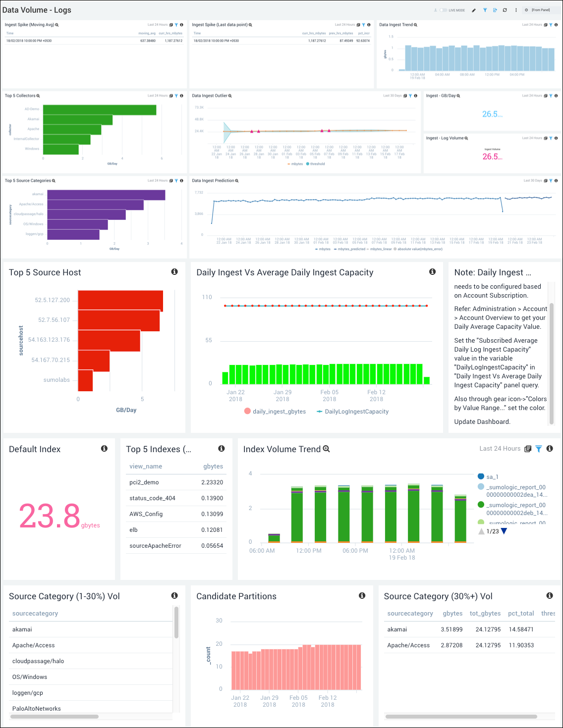The image size is (563, 728).
Task: Click the refresh icon in the header
Action: (505, 10)
